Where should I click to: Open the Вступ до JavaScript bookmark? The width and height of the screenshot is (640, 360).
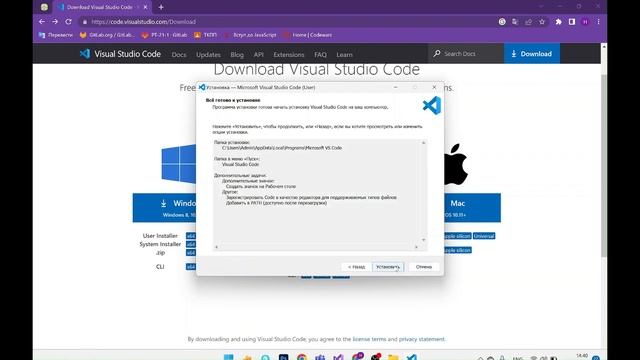pyautogui.click(x=250, y=35)
